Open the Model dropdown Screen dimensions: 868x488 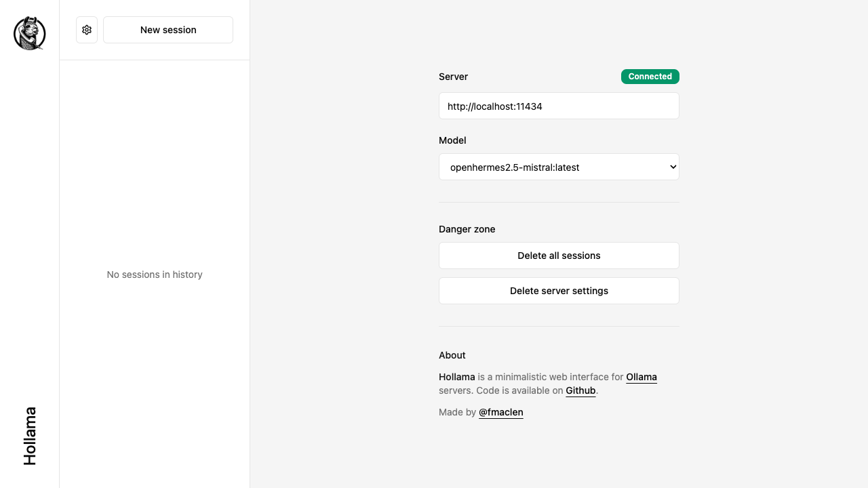point(559,167)
